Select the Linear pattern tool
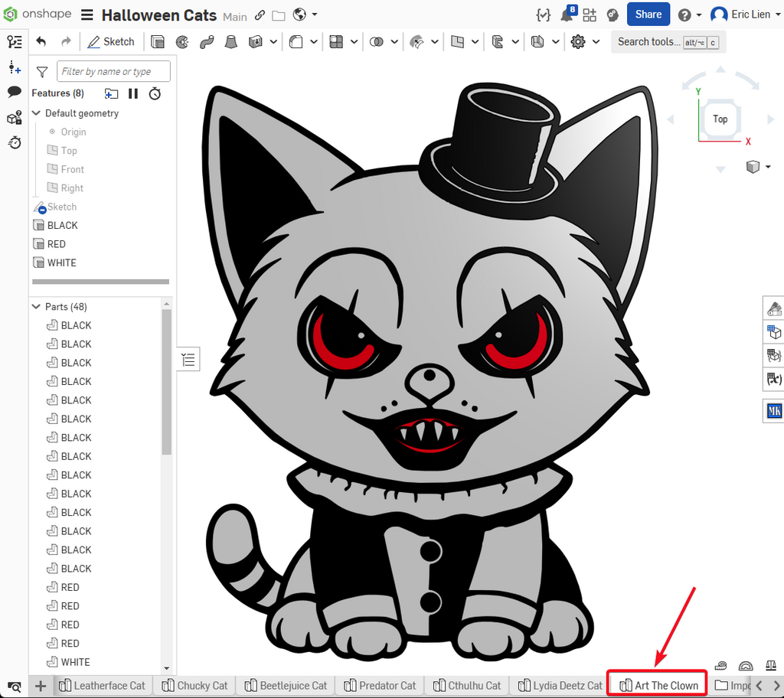This screenshot has height=698, width=784. click(336, 41)
